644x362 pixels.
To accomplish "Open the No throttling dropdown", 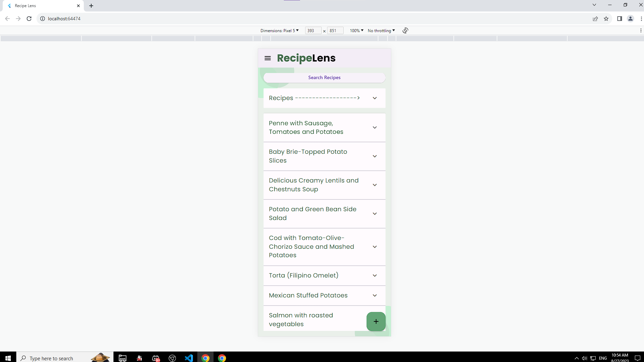I will [381, 30].
